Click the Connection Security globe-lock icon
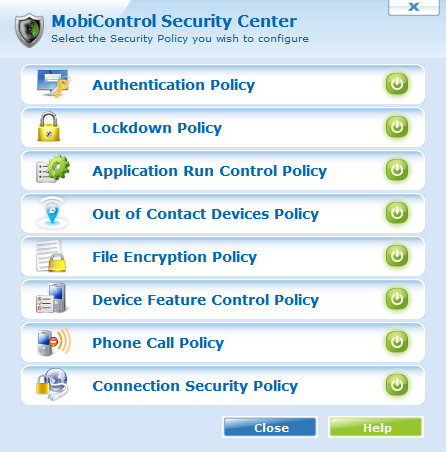The image size is (446, 452). pos(52,384)
